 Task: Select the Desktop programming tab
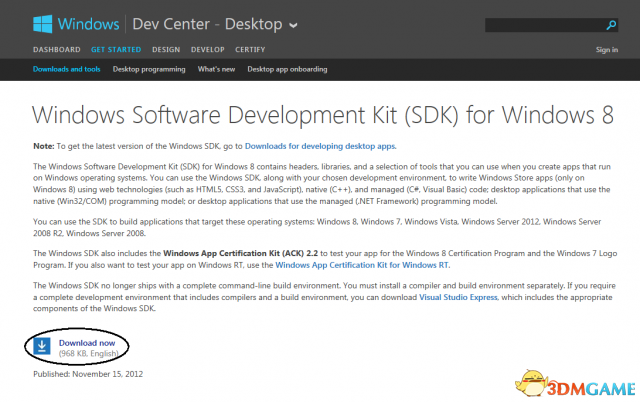149,69
